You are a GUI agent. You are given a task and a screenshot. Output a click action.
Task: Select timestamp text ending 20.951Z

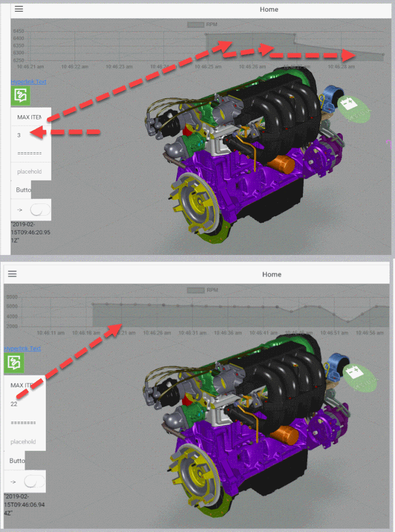click(x=30, y=232)
